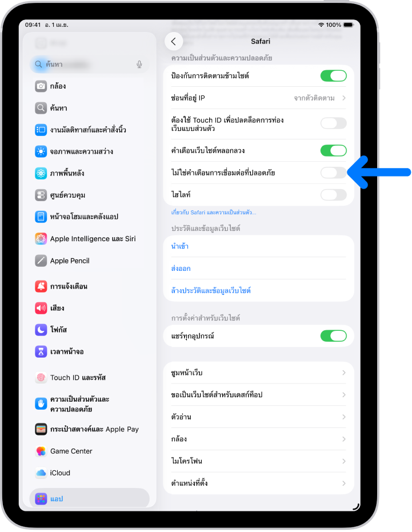Image resolution: width=412 pixels, height=532 pixels.
Task: Open the กล้อง (Camera) settings icon in sidebar
Action: (x=41, y=86)
